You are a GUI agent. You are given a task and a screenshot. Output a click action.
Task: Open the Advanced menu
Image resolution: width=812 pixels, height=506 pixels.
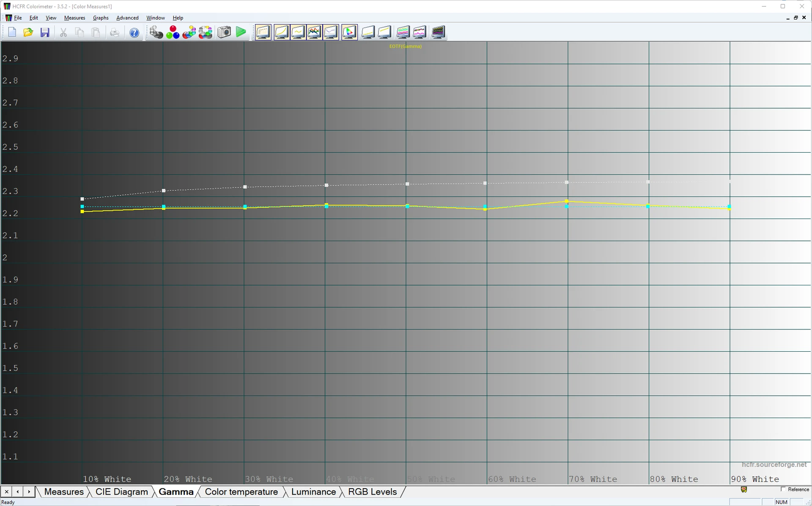(x=127, y=18)
